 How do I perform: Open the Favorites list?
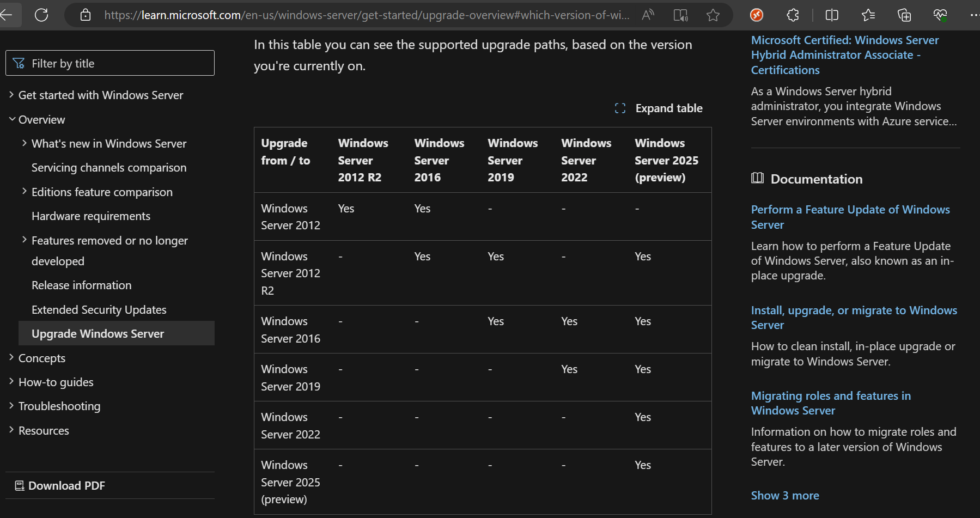(868, 15)
